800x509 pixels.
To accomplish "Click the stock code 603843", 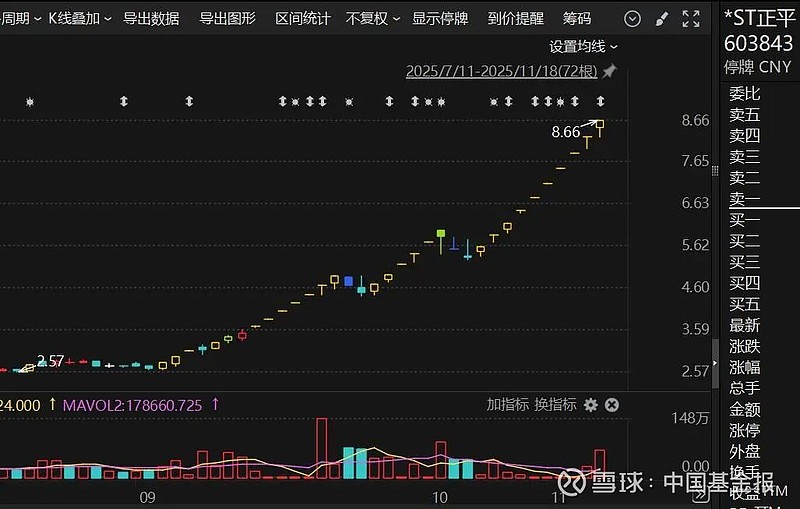I will (759, 44).
